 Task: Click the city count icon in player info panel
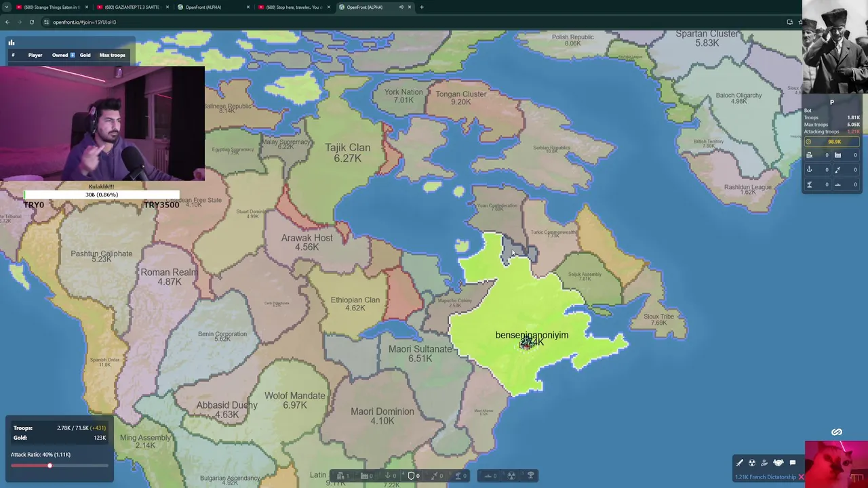[809, 155]
